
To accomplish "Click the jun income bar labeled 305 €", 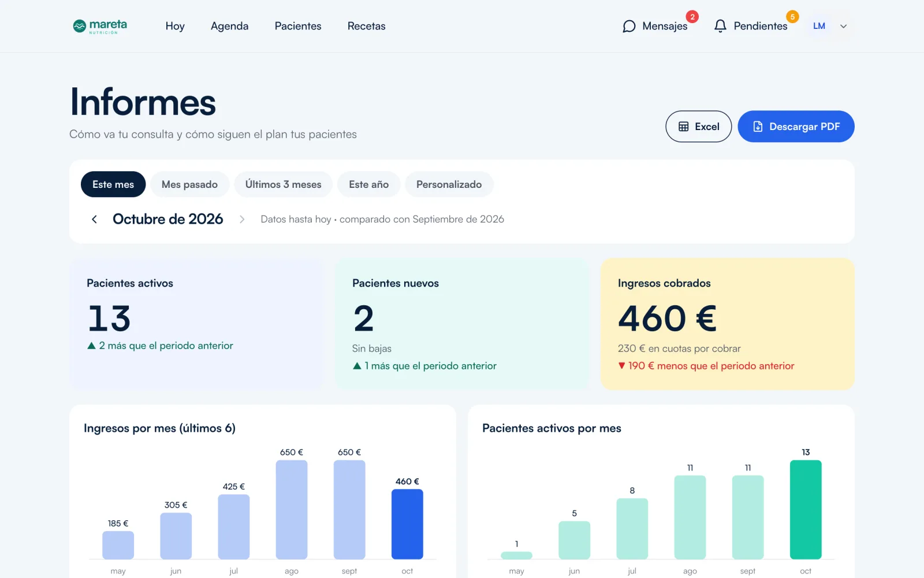I will [x=176, y=536].
